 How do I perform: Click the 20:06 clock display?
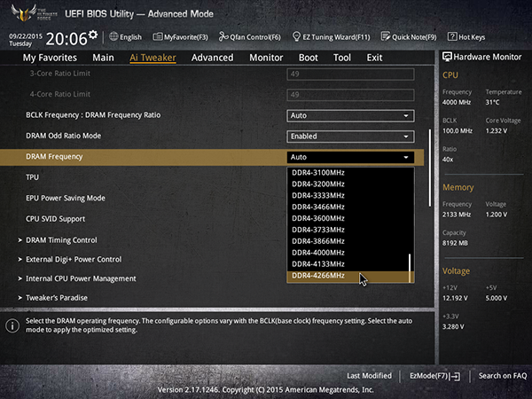click(x=66, y=39)
